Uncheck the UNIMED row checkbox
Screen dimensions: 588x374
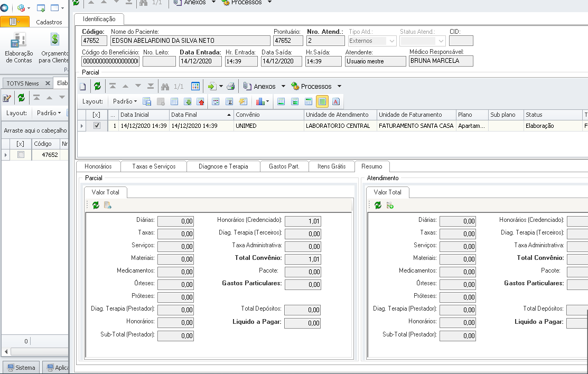(97, 126)
